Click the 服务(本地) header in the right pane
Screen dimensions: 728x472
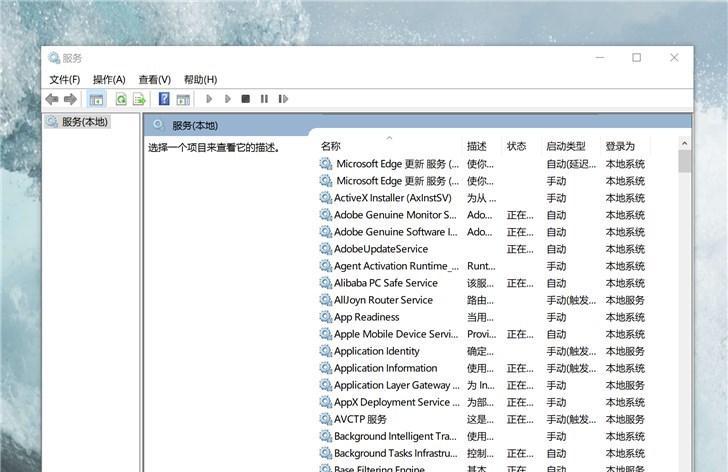[195, 126]
